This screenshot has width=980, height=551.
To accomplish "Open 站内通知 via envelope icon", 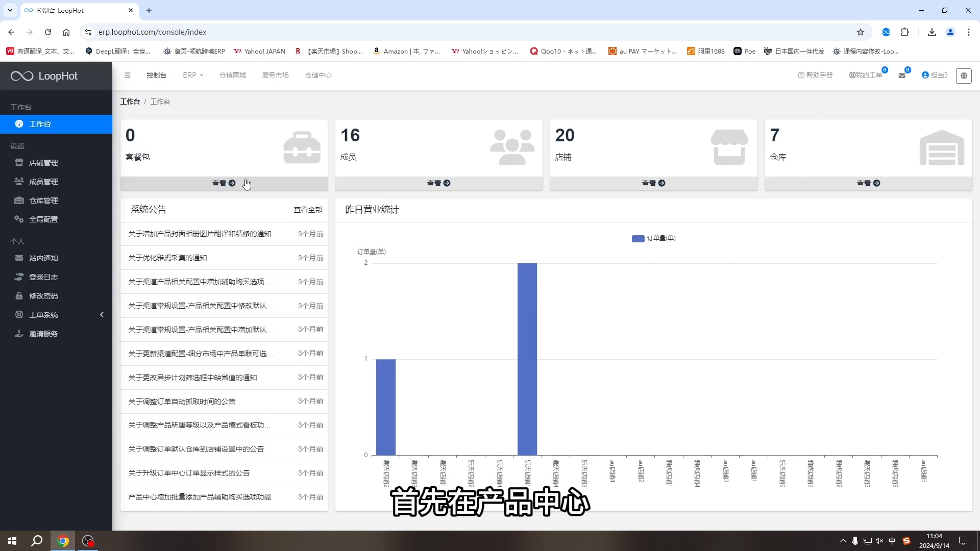I will point(19,258).
